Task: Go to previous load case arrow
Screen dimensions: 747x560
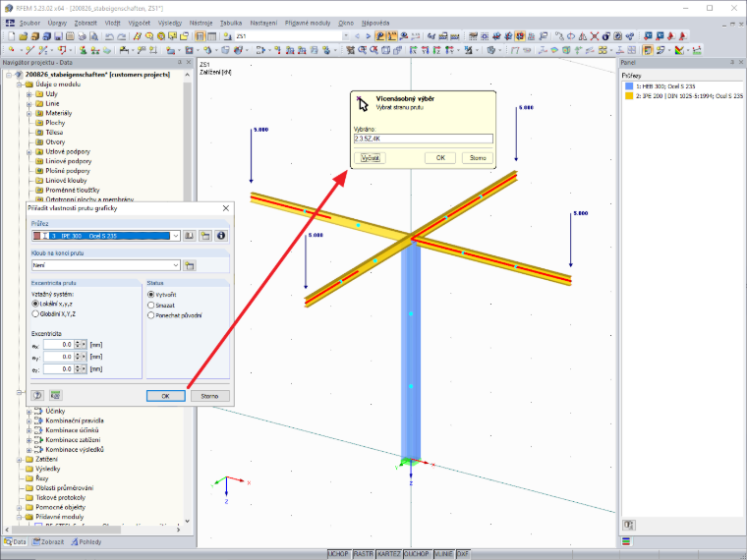Action: click(357, 36)
